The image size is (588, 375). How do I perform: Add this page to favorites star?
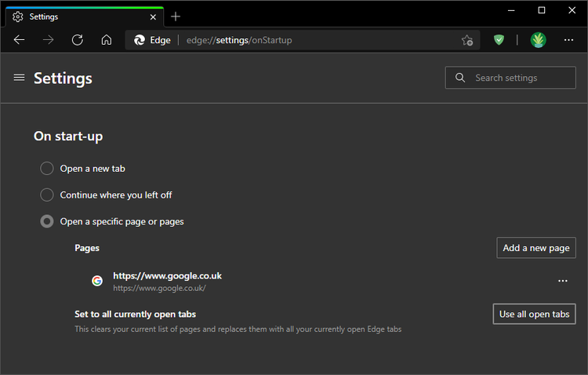(467, 40)
